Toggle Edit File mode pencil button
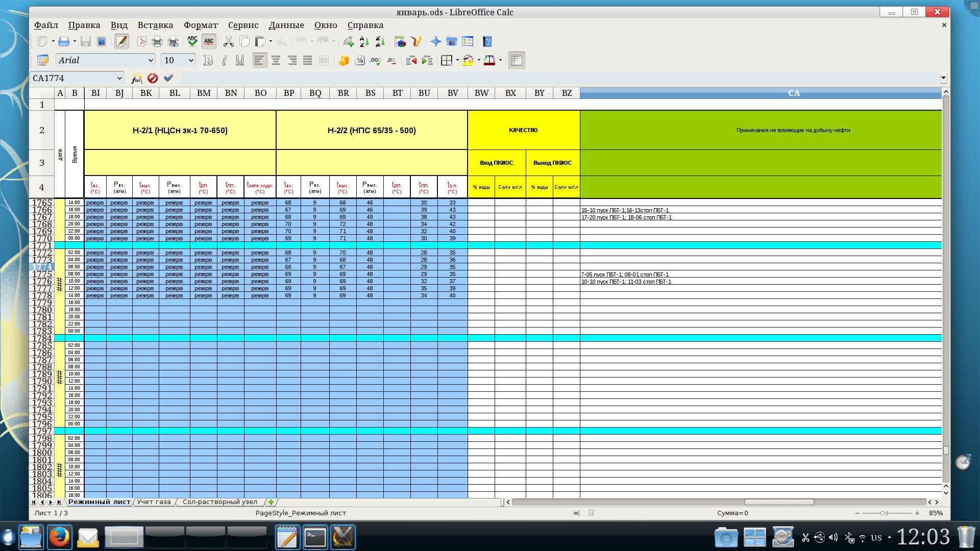Screen dimensions: 980x551 (x=121, y=42)
